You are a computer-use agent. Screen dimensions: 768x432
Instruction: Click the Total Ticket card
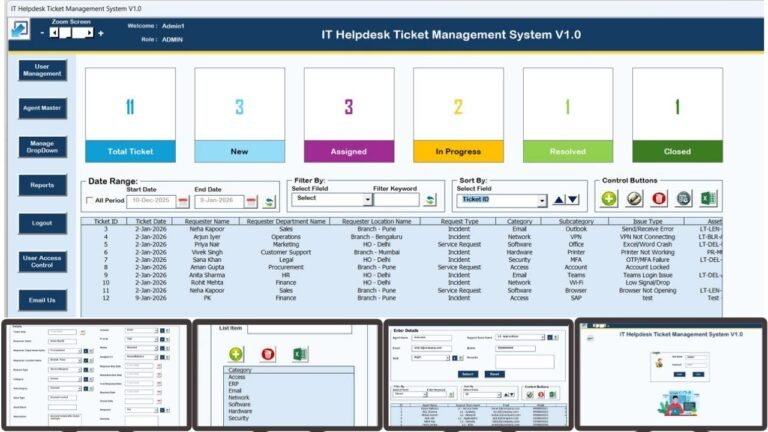point(130,115)
